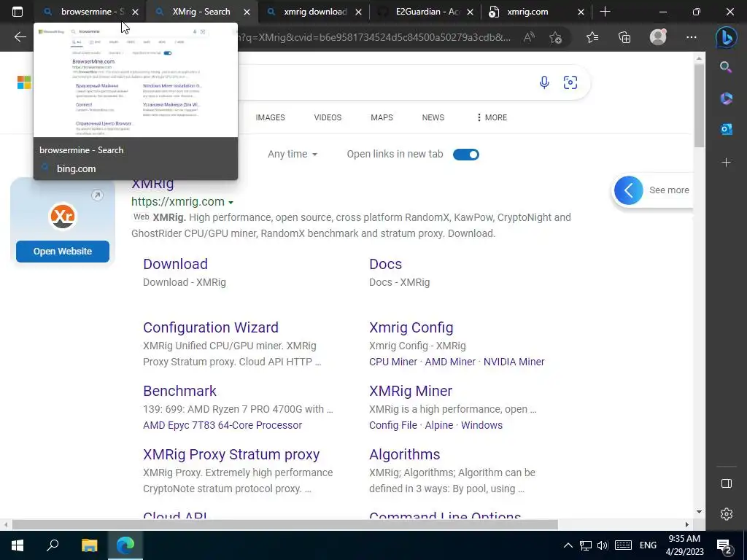Open the tab actions menu icon
The image size is (747, 560).
pyautogui.click(x=18, y=12)
